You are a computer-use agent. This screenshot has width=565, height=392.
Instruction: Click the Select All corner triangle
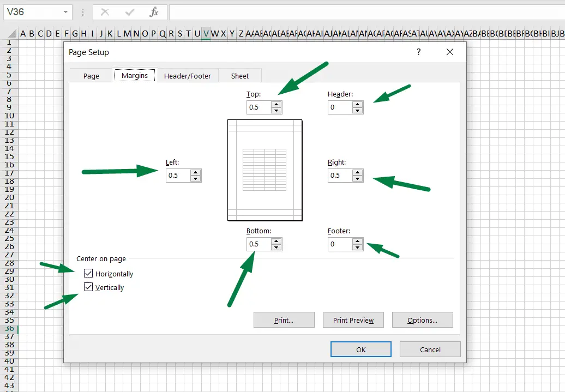coord(12,34)
